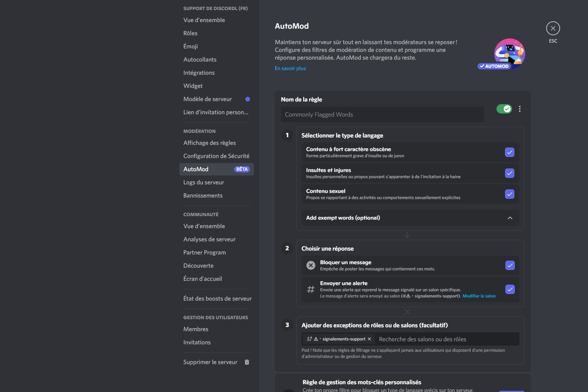
Task: Open Autocollants settings
Action: [216, 60]
